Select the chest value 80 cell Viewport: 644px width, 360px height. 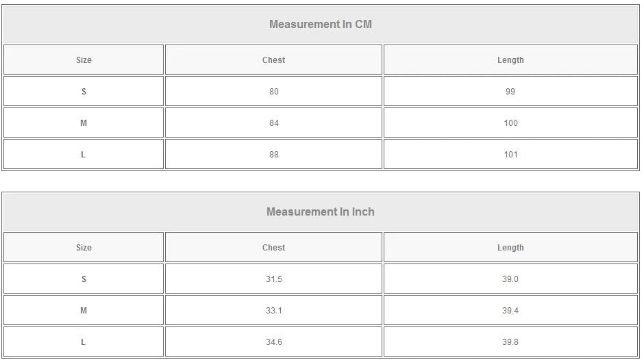[x=273, y=92]
